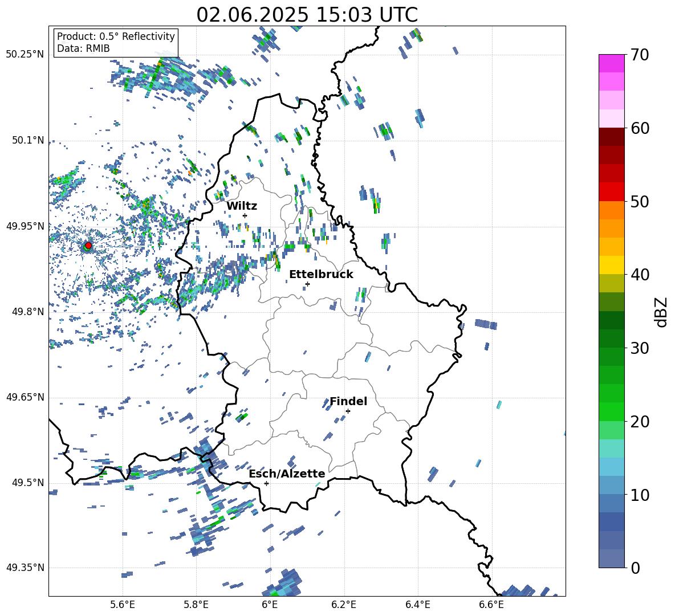Click the 20 colorbar tick label

(x=639, y=422)
